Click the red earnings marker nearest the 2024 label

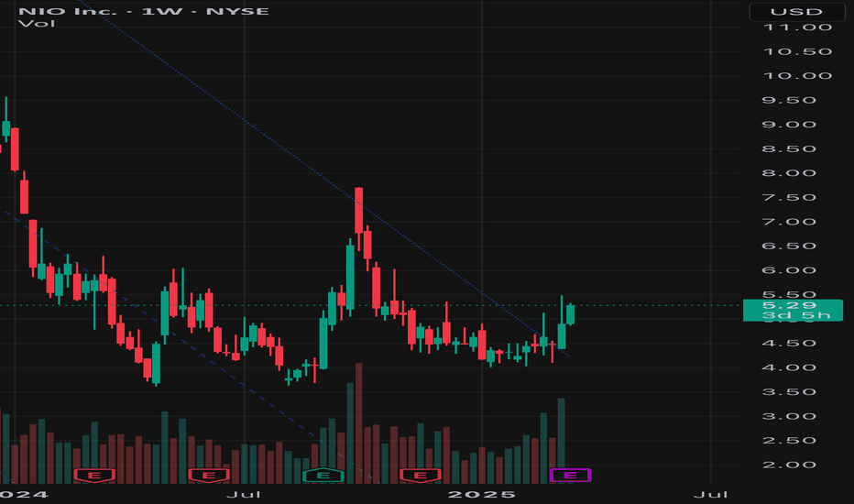tap(94, 476)
